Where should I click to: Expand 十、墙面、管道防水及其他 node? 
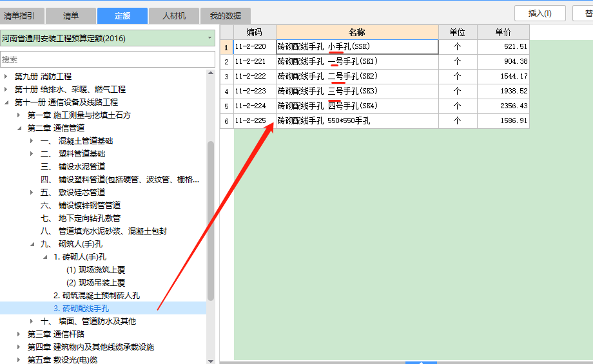[32, 321]
